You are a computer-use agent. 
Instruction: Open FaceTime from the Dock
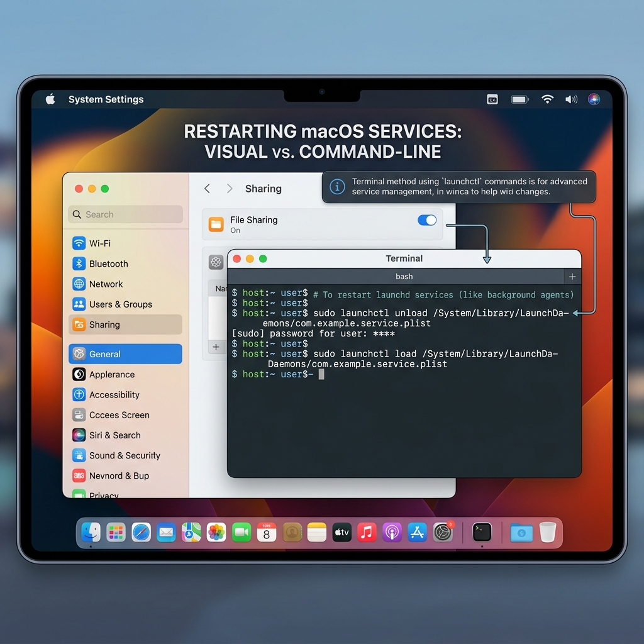(x=241, y=533)
